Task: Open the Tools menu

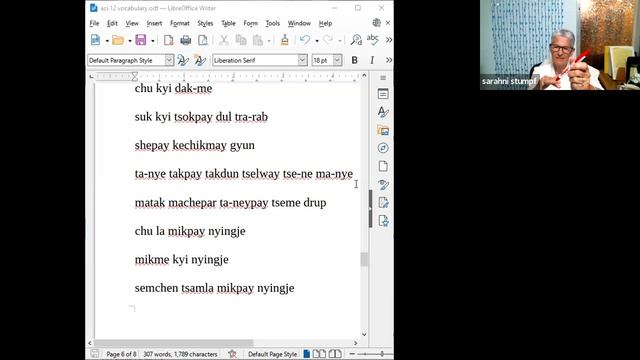Action: coord(273,23)
